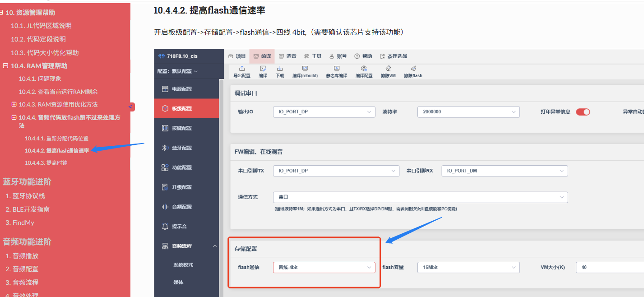Select 电源配置 in the dark sidebar
The height and width of the screenshot is (297, 644).
point(186,89)
